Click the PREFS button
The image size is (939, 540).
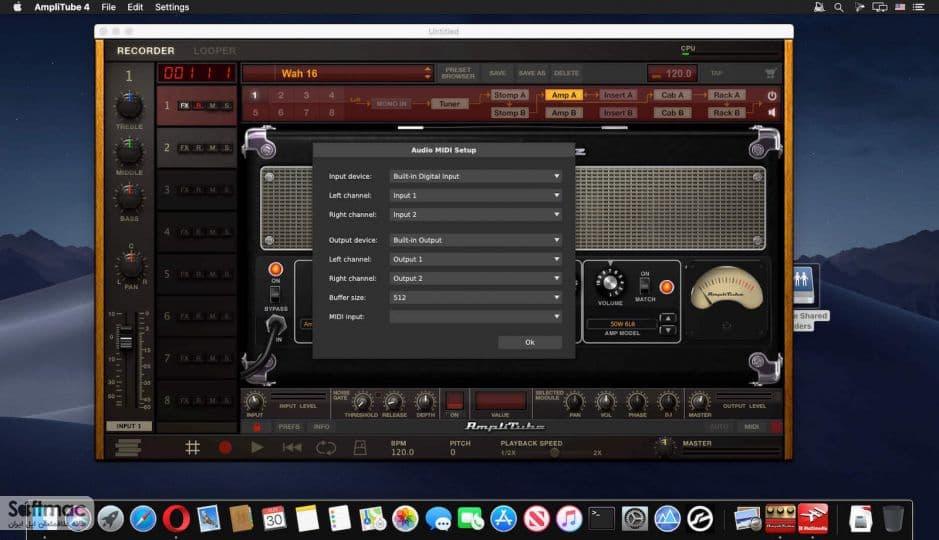tap(289, 427)
